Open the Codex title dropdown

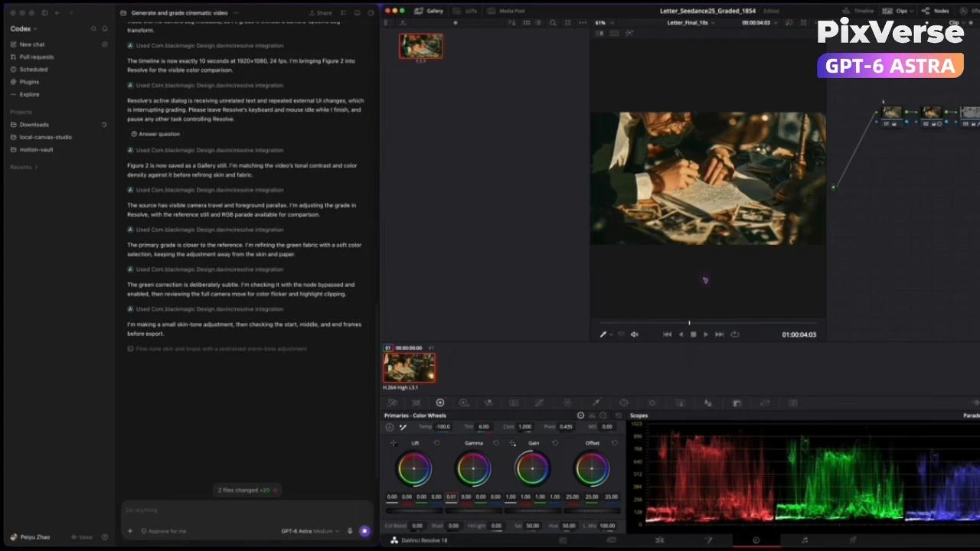pos(24,29)
